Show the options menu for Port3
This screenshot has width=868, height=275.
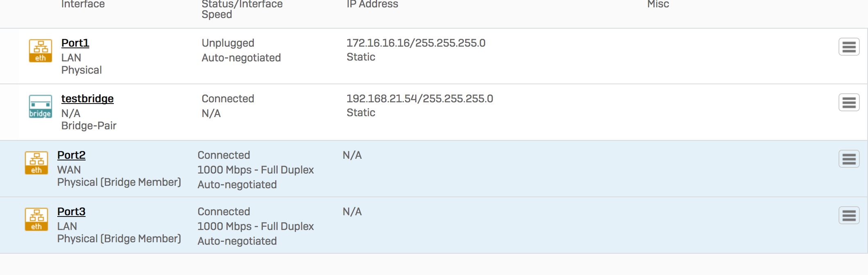point(849,215)
